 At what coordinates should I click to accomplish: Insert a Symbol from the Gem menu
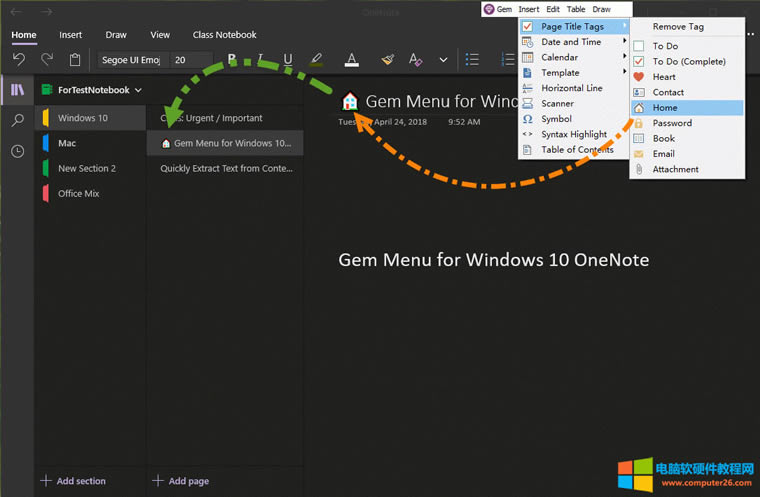[x=556, y=119]
